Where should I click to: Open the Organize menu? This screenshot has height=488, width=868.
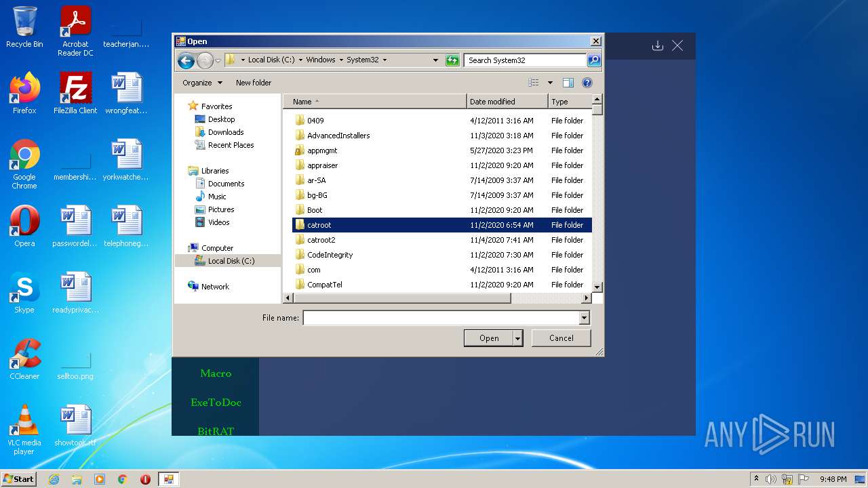pyautogui.click(x=202, y=83)
